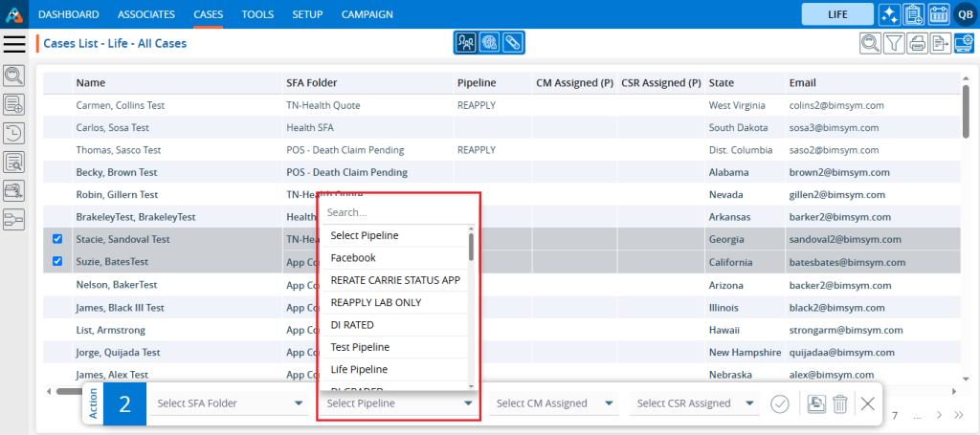
Task: Click the pipeline Search input field
Action: tap(397, 212)
